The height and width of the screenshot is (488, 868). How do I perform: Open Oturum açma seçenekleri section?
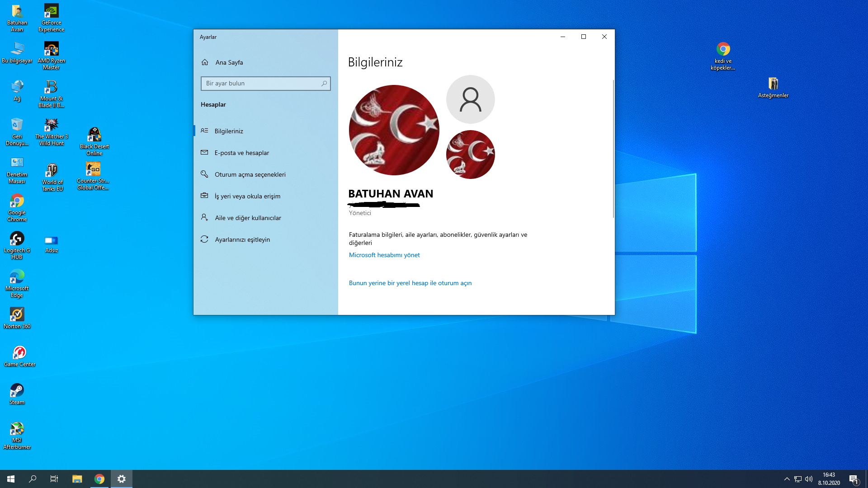pos(250,174)
